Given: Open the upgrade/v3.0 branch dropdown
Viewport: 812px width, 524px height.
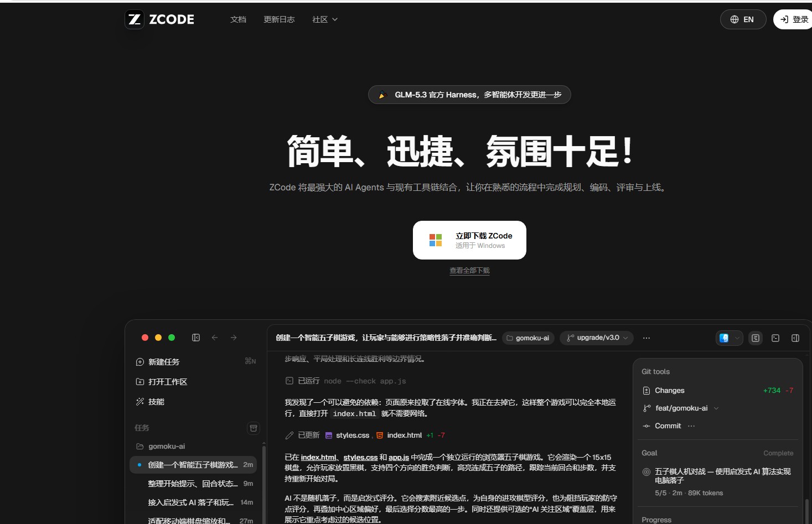Looking at the screenshot, I should pyautogui.click(x=597, y=338).
